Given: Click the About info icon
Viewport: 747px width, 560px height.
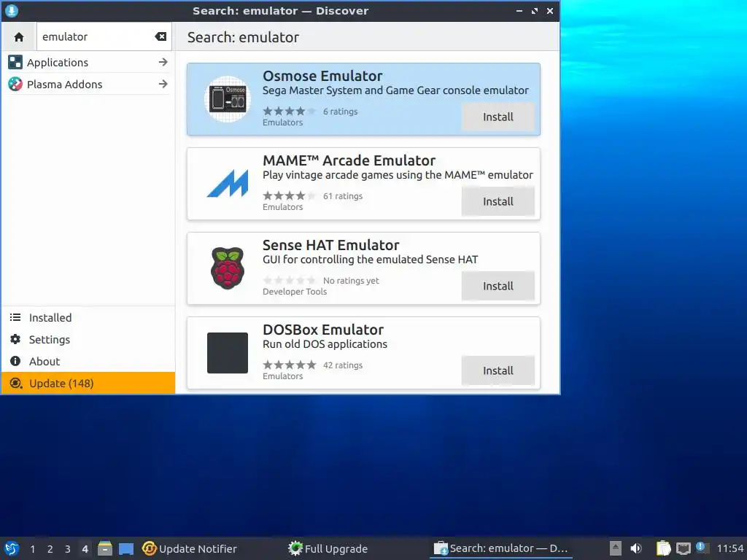Looking at the screenshot, I should click(x=15, y=362).
